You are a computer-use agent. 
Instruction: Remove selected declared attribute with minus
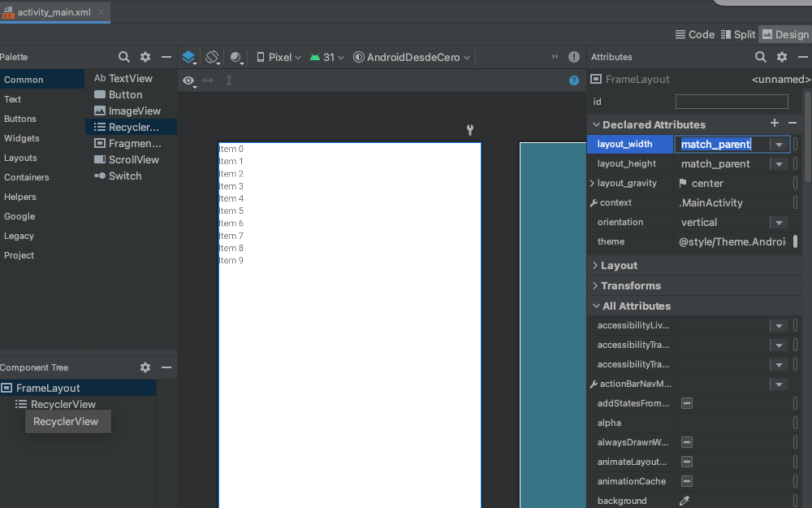click(793, 123)
